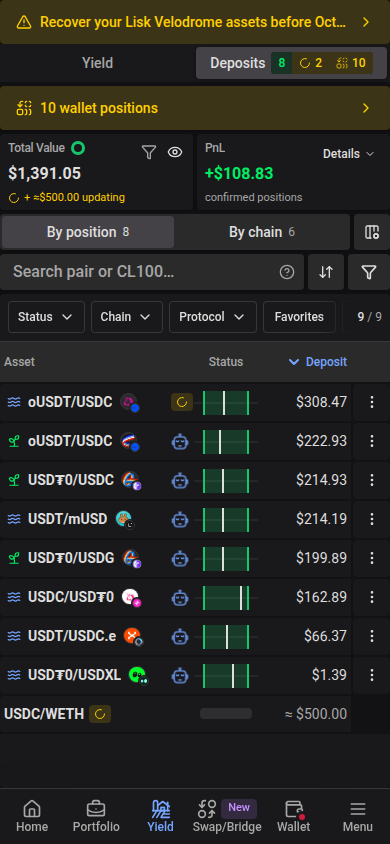Image resolution: width=390 pixels, height=844 pixels.
Task: Click the +$108.83 PnL value
Action: (x=239, y=173)
